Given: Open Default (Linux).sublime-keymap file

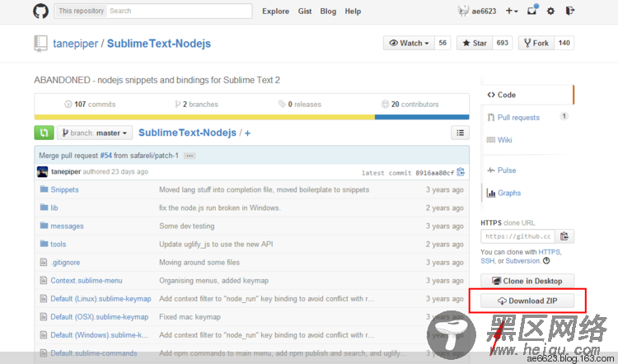Looking at the screenshot, I should coord(101,299).
